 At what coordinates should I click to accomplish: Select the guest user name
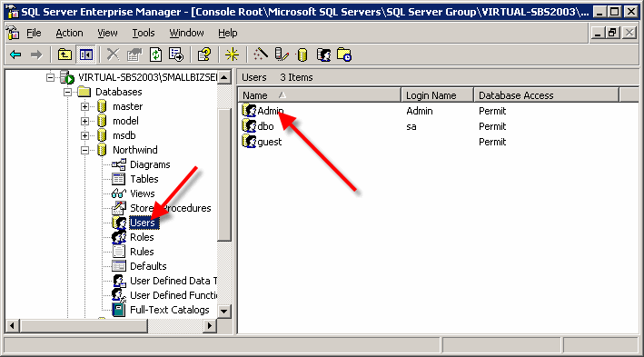click(x=270, y=142)
